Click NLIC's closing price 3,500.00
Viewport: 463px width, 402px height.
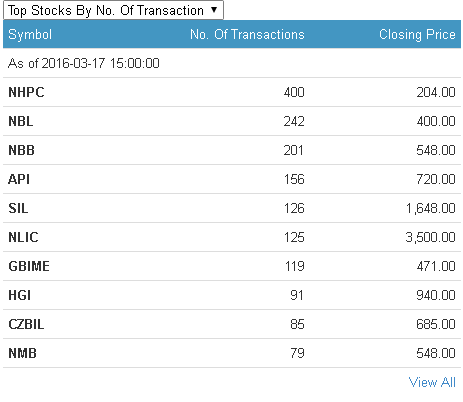tap(430, 237)
